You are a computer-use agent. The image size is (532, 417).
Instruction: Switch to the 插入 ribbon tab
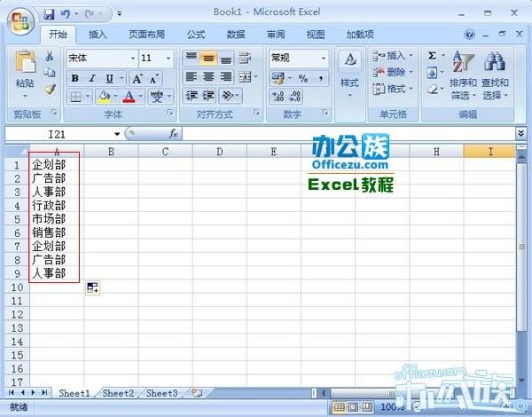[98, 35]
